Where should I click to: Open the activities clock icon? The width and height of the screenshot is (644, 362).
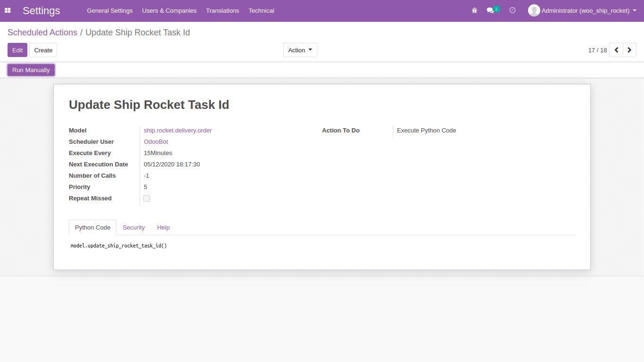[512, 10]
